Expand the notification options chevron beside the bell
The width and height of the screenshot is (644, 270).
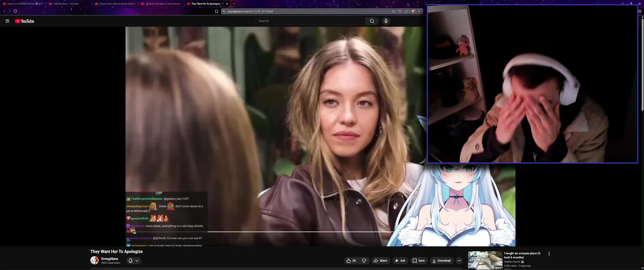pos(137,261)
